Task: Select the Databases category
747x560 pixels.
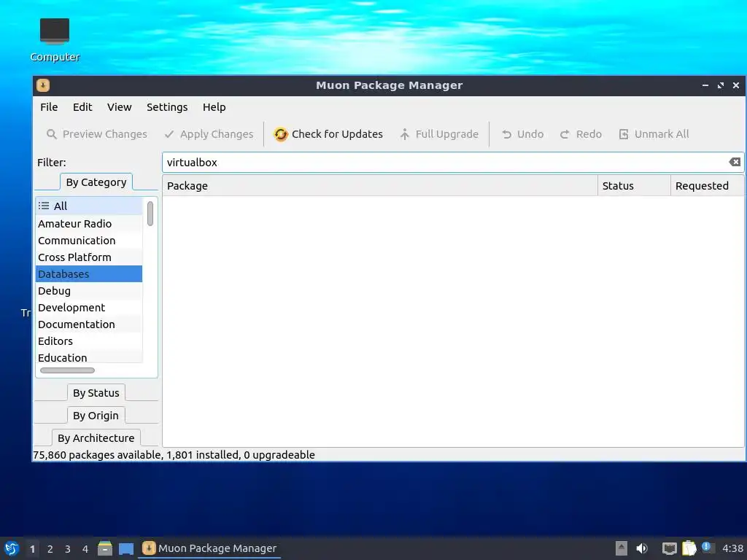Action: [88, 274]
